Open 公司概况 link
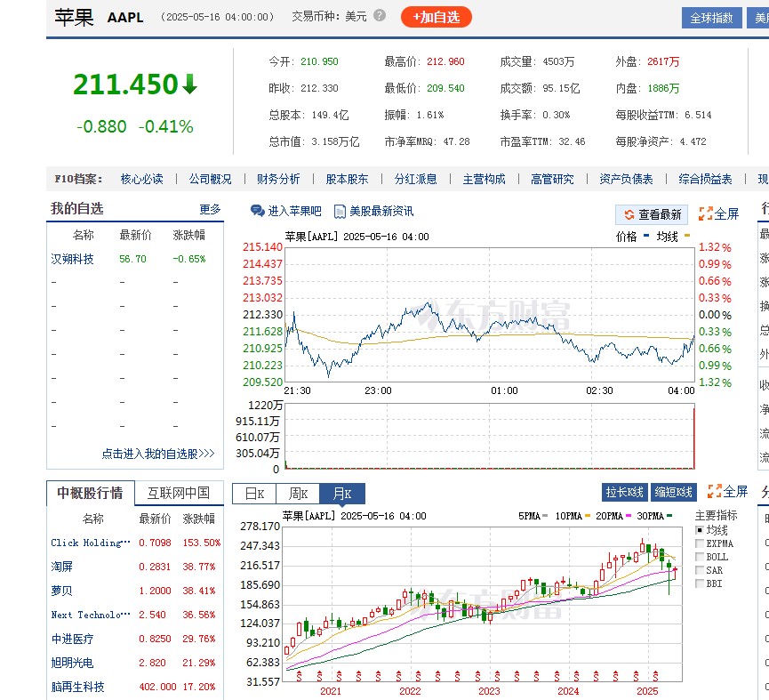769x700 pixels. coord(210,179)
